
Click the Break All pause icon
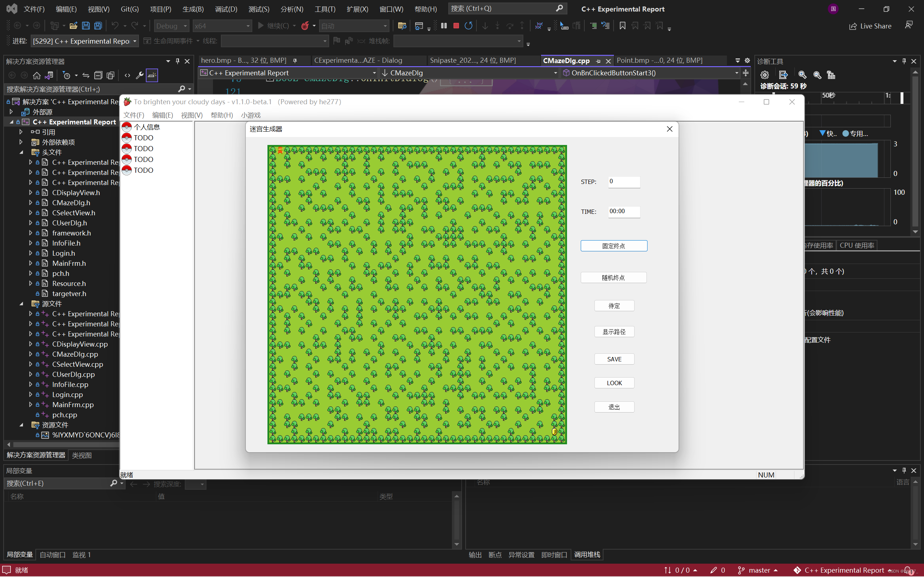click(x=444, y=26)
